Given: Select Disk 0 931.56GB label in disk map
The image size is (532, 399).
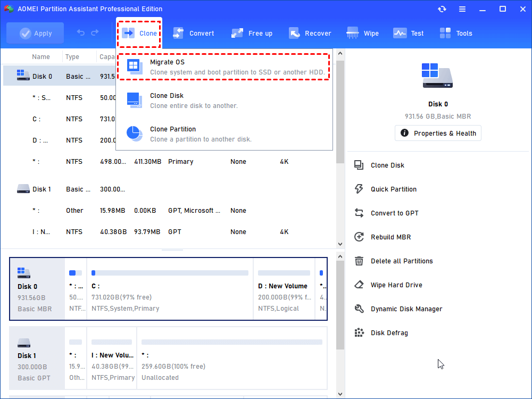Looking at the screenshot, I should click(37, 289).
